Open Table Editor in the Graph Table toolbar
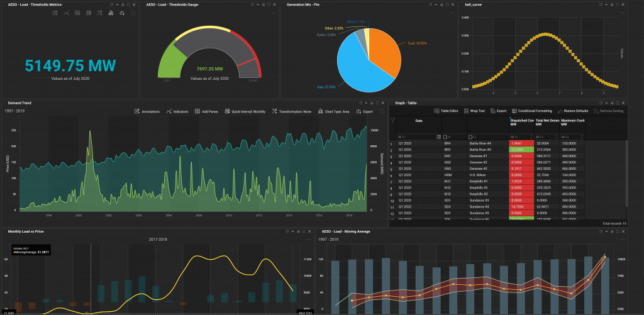 tap(446, 111)
